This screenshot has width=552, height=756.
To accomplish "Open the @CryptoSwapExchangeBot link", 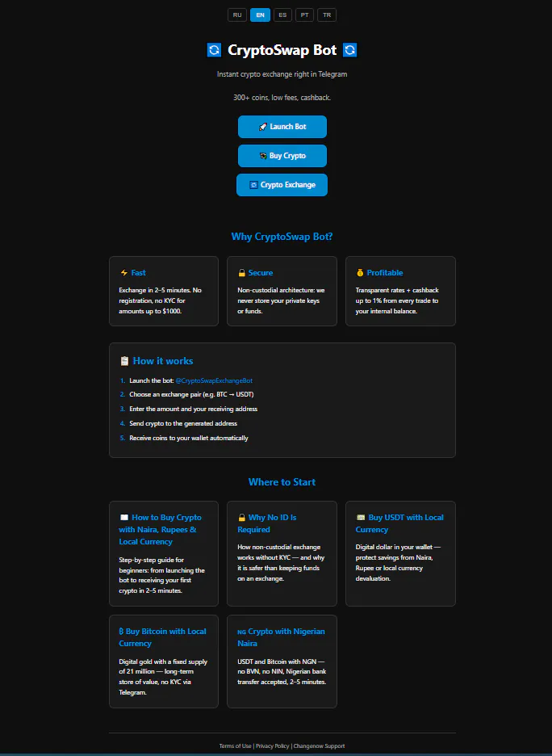I will pos(214,381).
